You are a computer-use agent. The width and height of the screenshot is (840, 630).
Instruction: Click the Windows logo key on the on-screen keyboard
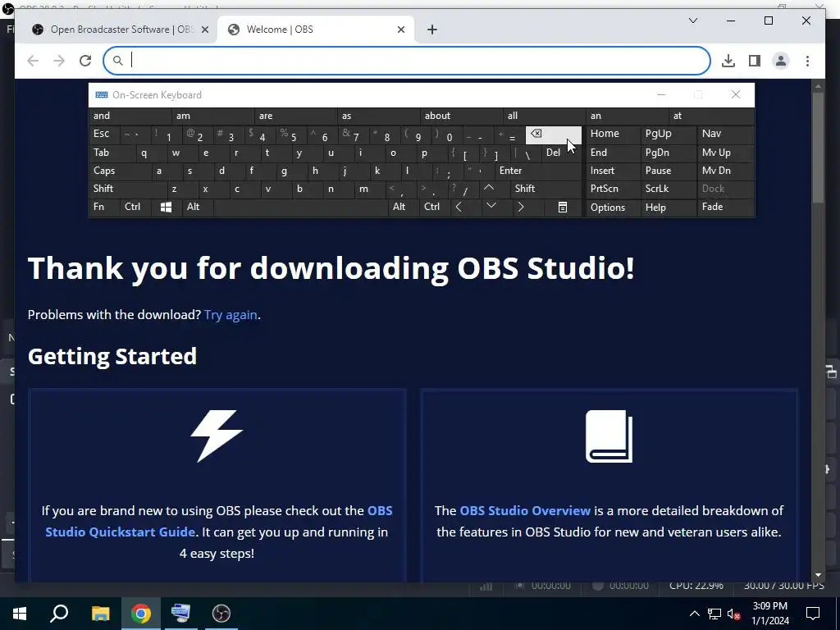click(x=166, y=207)
